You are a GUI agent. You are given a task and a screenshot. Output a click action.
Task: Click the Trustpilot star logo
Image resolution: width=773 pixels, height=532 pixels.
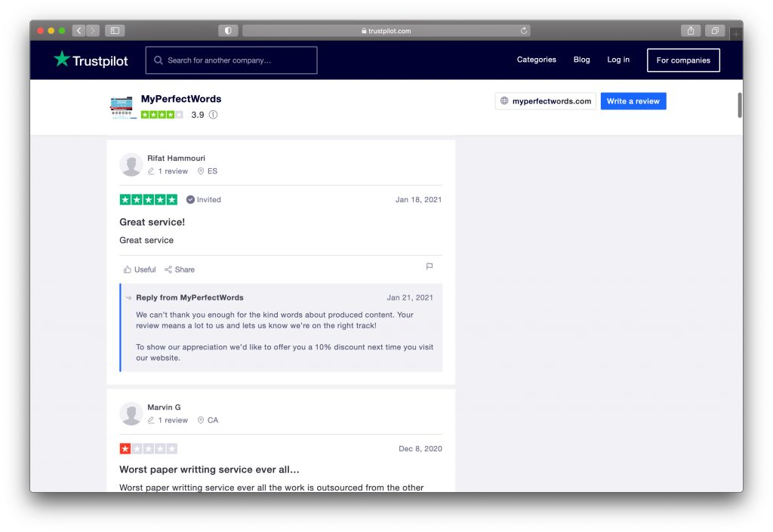[62, 59]
